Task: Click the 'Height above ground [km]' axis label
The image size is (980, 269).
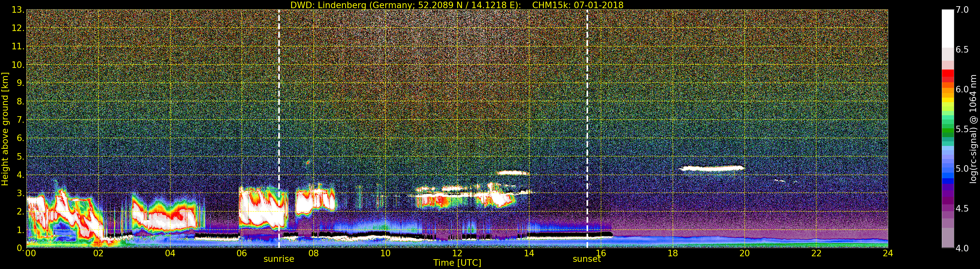Action: pyautogui.click(x=5, y=129)
